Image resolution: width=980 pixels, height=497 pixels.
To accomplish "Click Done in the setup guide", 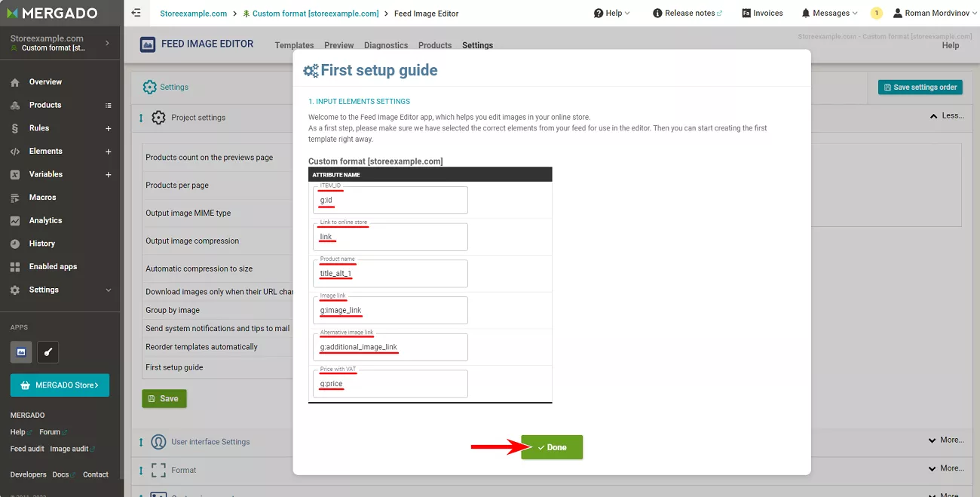I will click(552, 447).
